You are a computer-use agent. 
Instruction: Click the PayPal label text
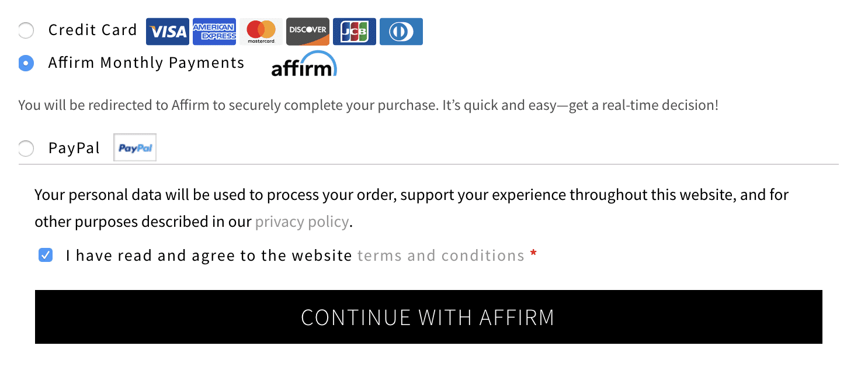click(75, 149)
